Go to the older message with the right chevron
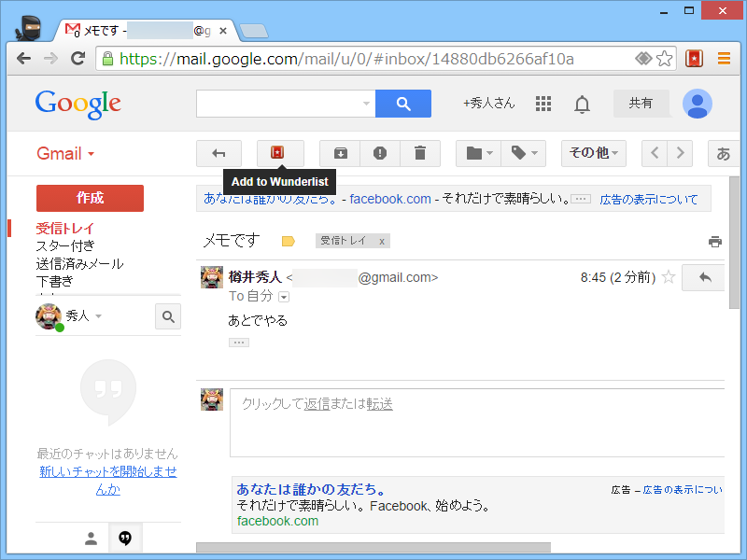 pos(680,153)
